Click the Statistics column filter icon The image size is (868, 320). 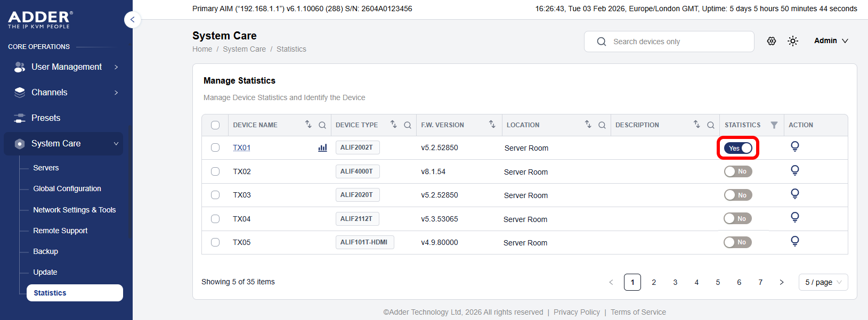tap(774, 125)
